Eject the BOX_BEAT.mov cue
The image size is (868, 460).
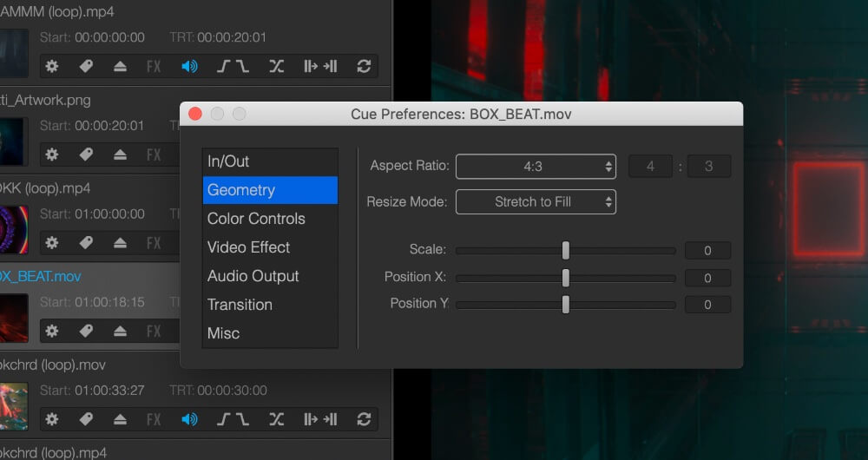click(120, 331)
